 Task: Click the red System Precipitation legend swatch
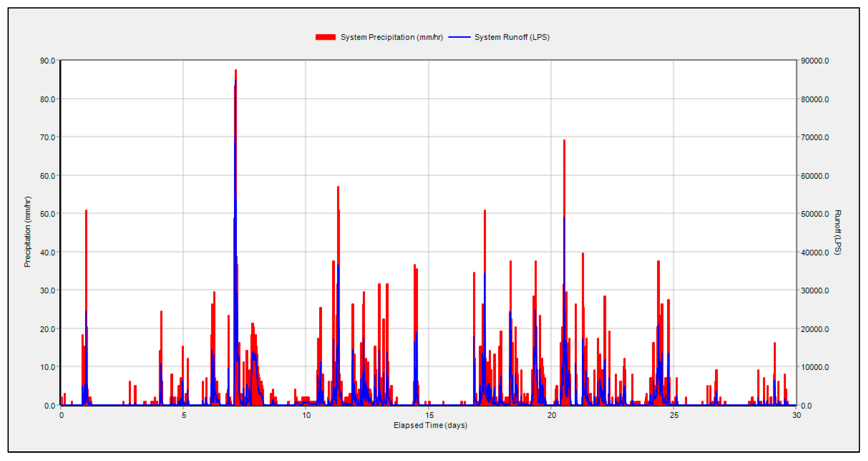(326, 37)
